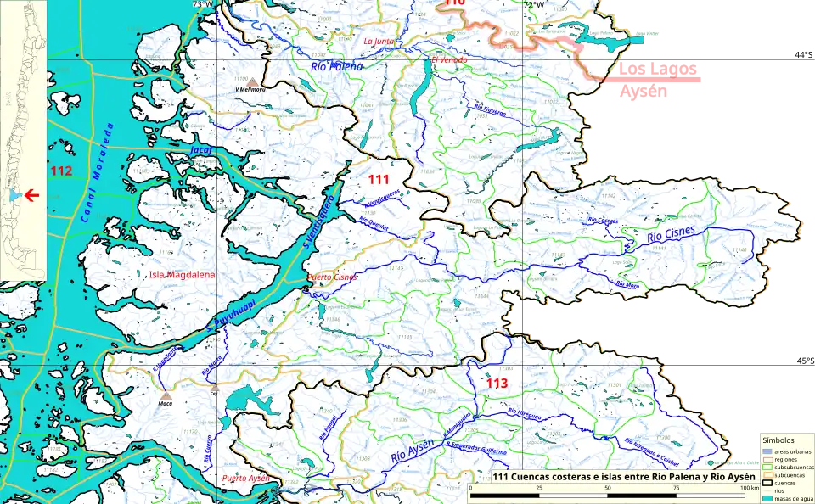Image resolution: width=815 pixels, height=504 pixels.
Task: Click the red basin number 112
Action: pos(61,171)
